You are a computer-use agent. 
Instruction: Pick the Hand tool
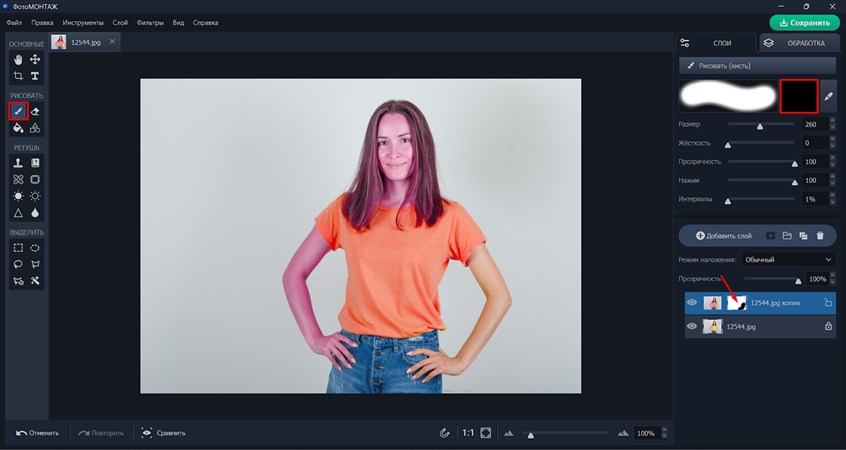[x=18, y=60]
